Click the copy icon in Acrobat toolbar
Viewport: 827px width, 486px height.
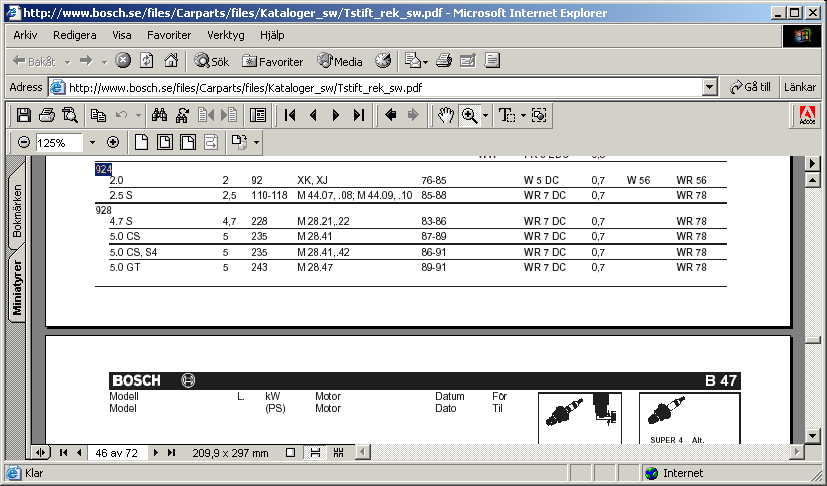pos(98,115)
